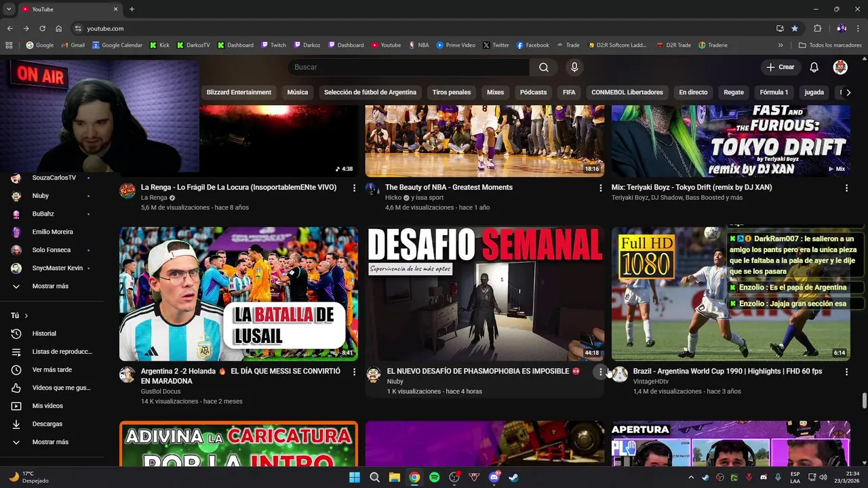Select the Blizzard Entertainment chip
This screenshot has width=868, height=488.
click(x=239, y=92)
